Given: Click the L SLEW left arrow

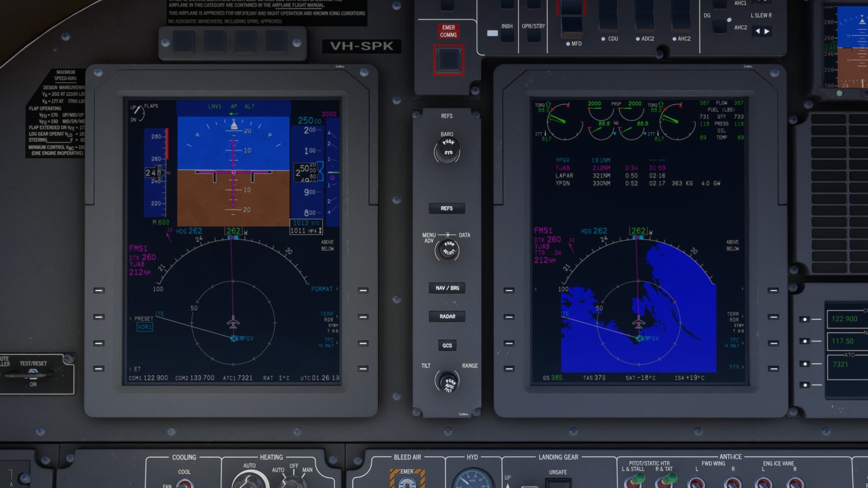Looking at the screenshot, I should tap(758, 32).
